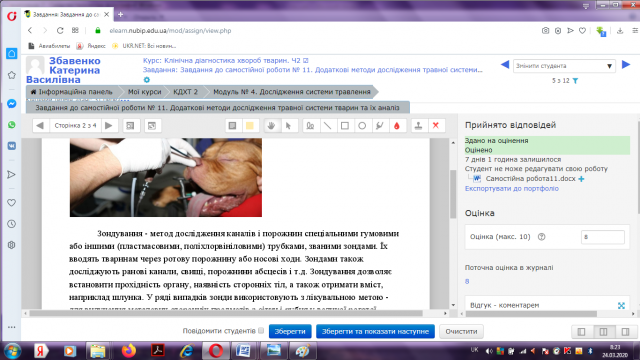Open WhatsApp in the Opera sidebar
Image resolution: width=640 pixels, height=360 pixels.
click(11, 125)
